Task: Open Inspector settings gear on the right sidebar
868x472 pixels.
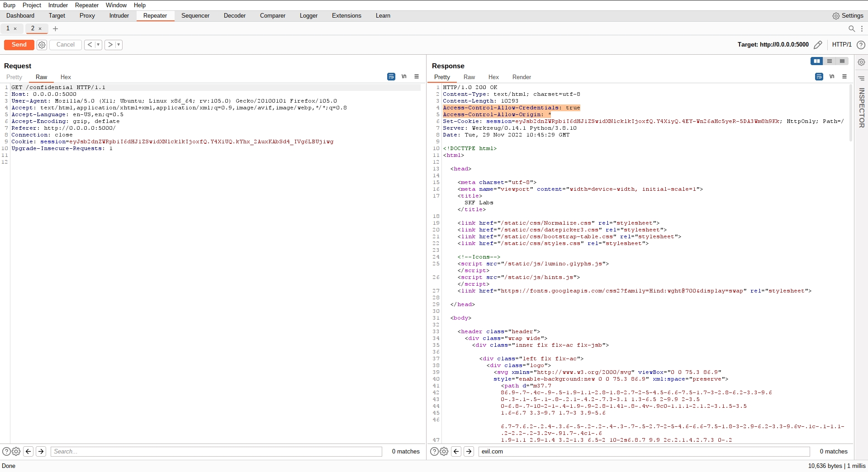Action: point(861,62)
